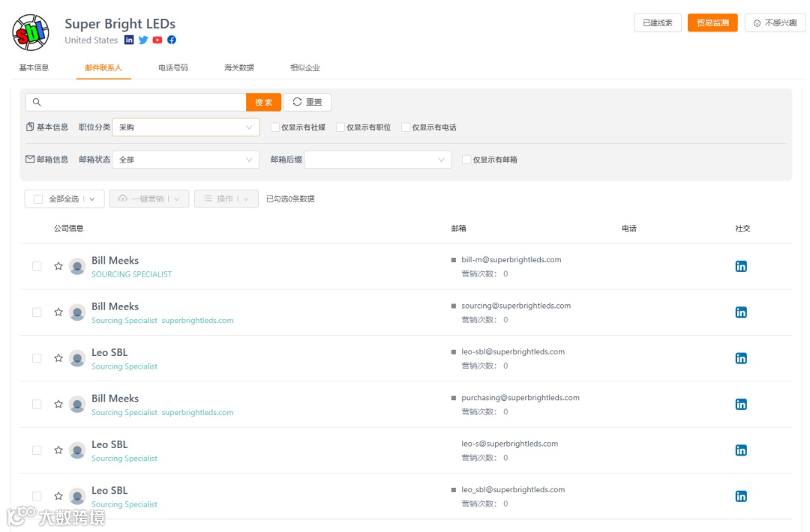Switch to 邮件联系人 tab
Viewport: 810px width, 532px height.
pyautogui.click(x=103, y=67)
